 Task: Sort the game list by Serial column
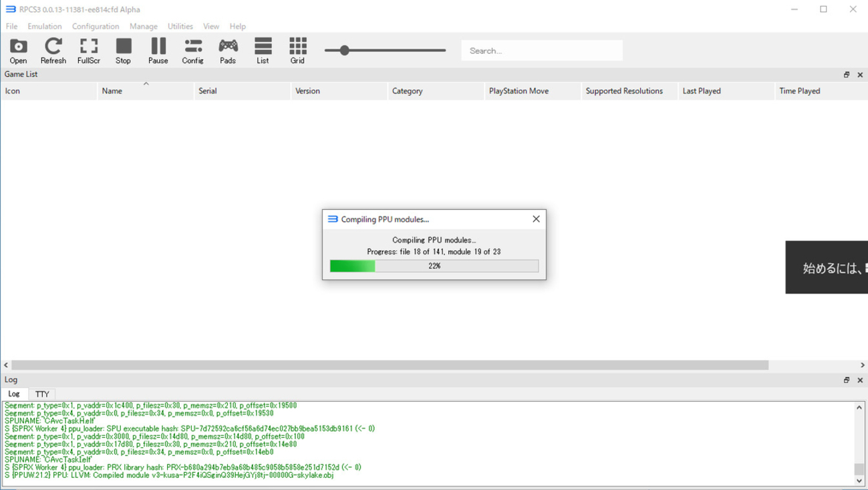(243, 91)
